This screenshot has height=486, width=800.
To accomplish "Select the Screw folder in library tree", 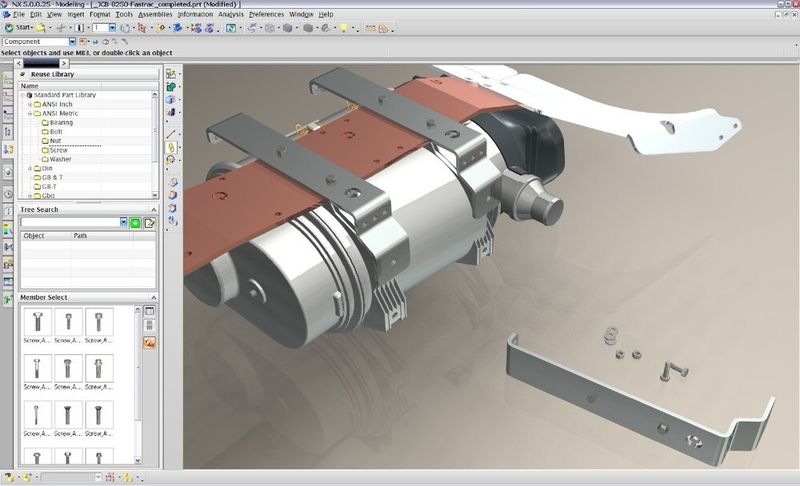I will click(x=58, y=149).
